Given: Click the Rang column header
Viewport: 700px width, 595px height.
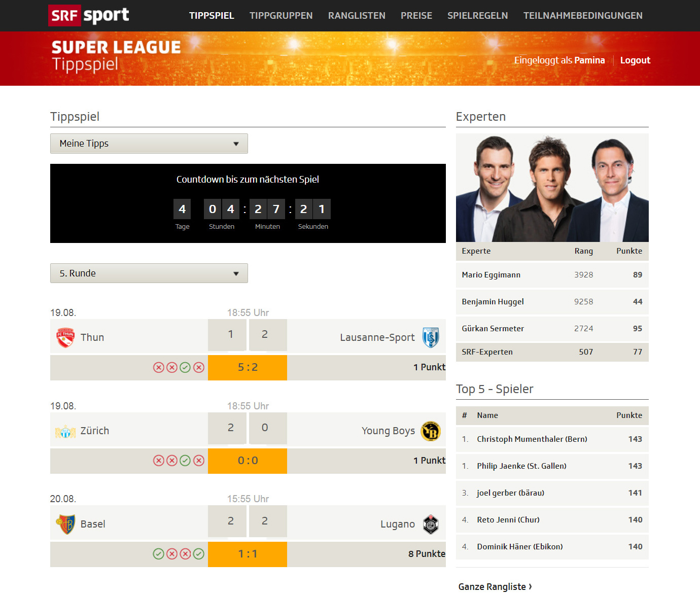Looking at the screenshot, I should coord(583,251).
